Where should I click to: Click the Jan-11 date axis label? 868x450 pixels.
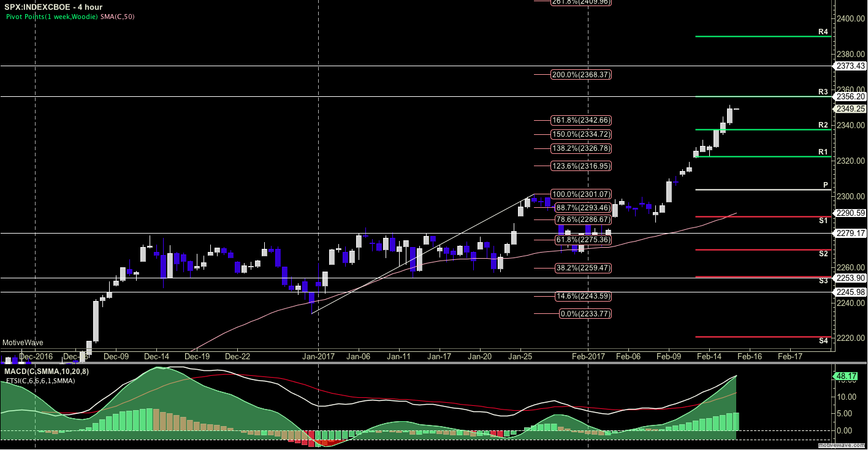click(x=399, y=356)
